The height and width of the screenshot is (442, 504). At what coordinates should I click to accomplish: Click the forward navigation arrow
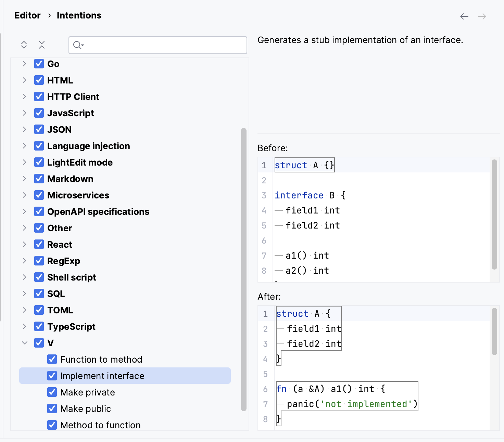[482, 16]
